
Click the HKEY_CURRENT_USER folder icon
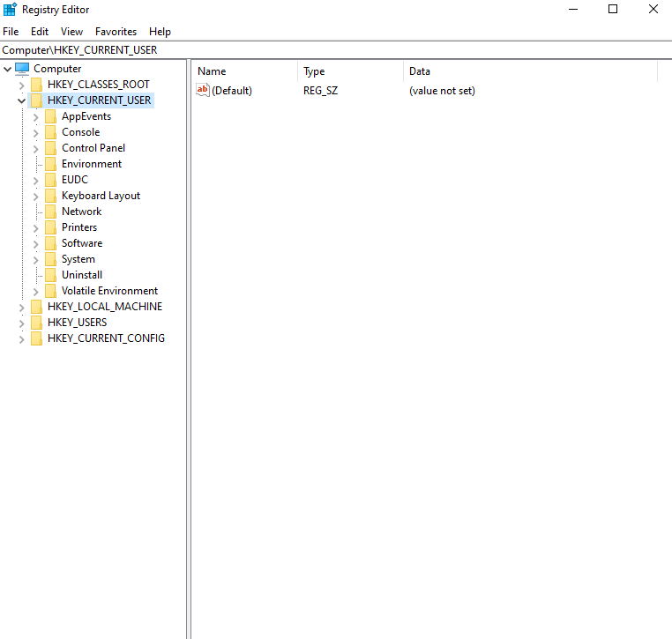37,100
